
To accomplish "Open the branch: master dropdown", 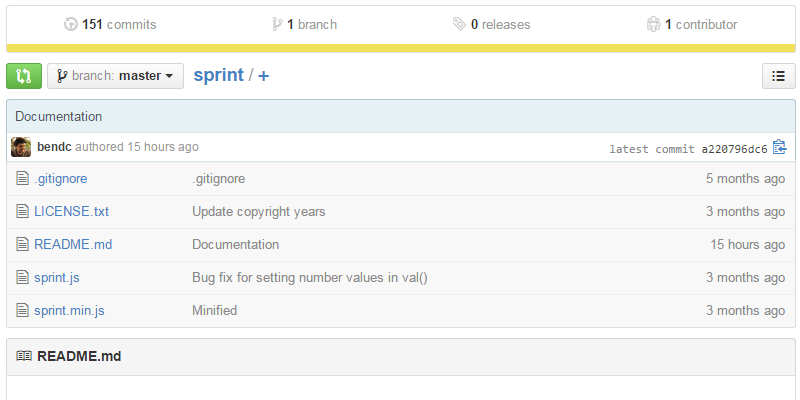I will pyautogui.click(x=115, y=76).
